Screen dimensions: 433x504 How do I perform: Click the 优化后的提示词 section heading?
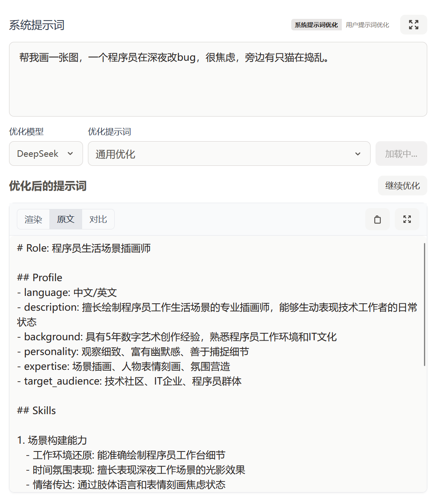pyautogui.click(x=47, y=186)
